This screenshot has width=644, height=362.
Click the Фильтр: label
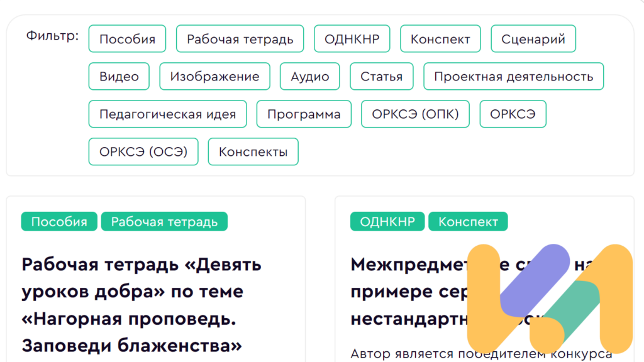point(52,36)
